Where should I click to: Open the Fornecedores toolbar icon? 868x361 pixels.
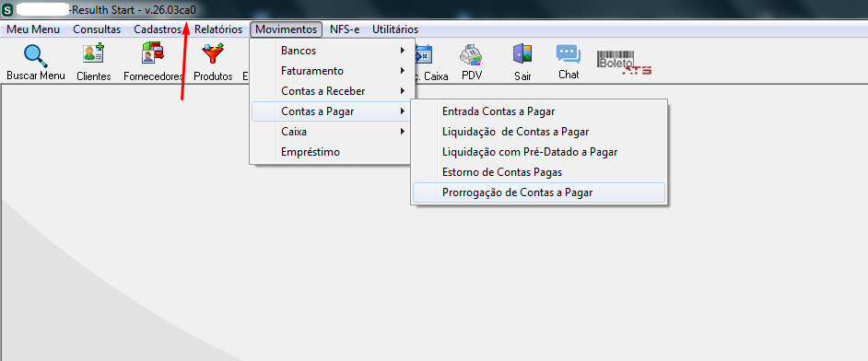click(x=153, y=53)
